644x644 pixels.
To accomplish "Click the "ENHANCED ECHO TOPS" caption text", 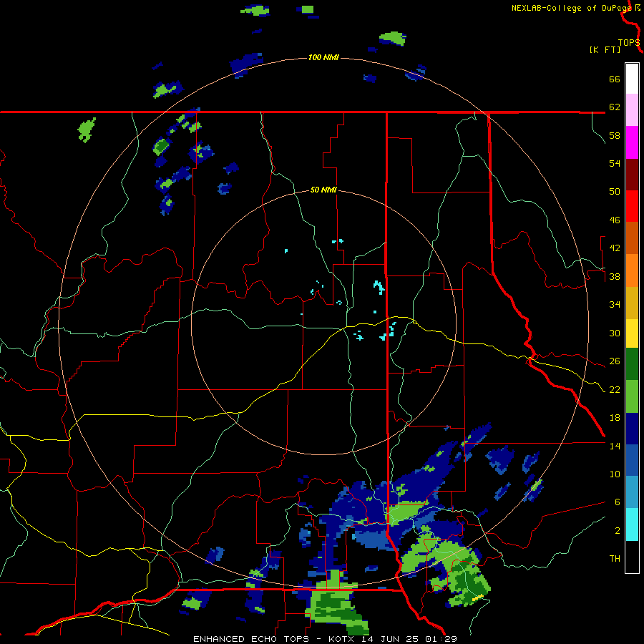I will [x=251, y=639].
